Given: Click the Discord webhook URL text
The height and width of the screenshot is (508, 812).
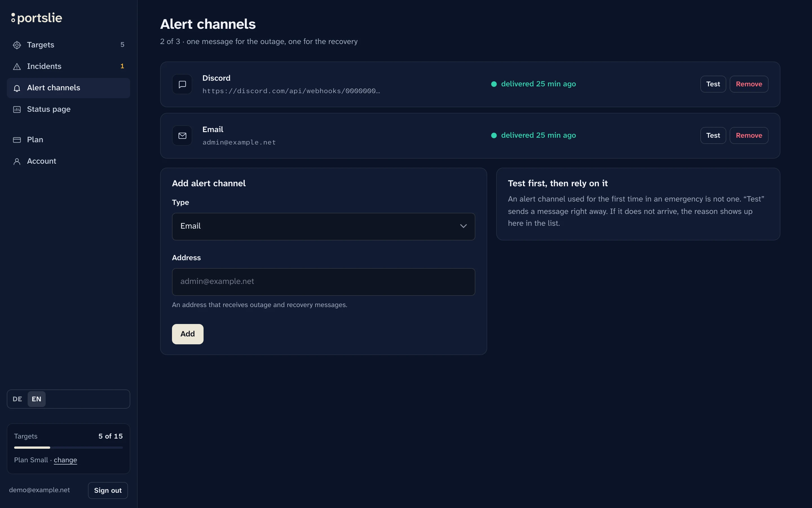Looking at the screenshot, I should (x=291, y=91).
